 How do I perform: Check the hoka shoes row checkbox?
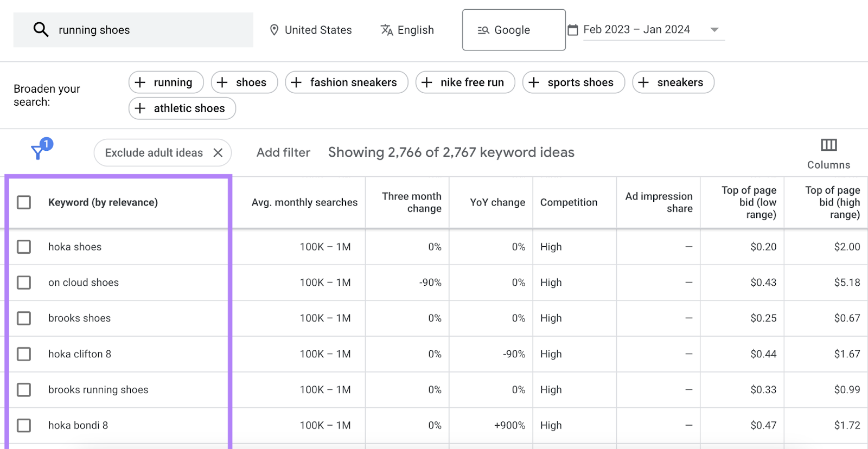[24, 247]
